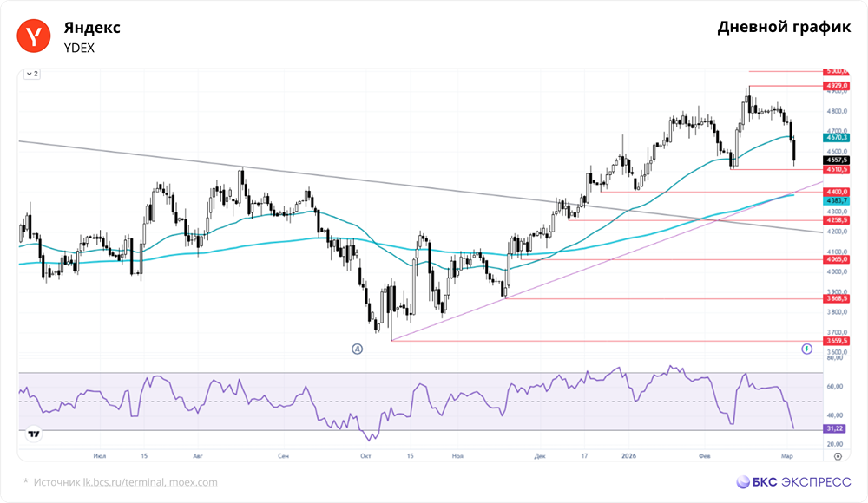Click the БКС Экспресс logo
868x503 pixels.
click(x=793, y=482)
